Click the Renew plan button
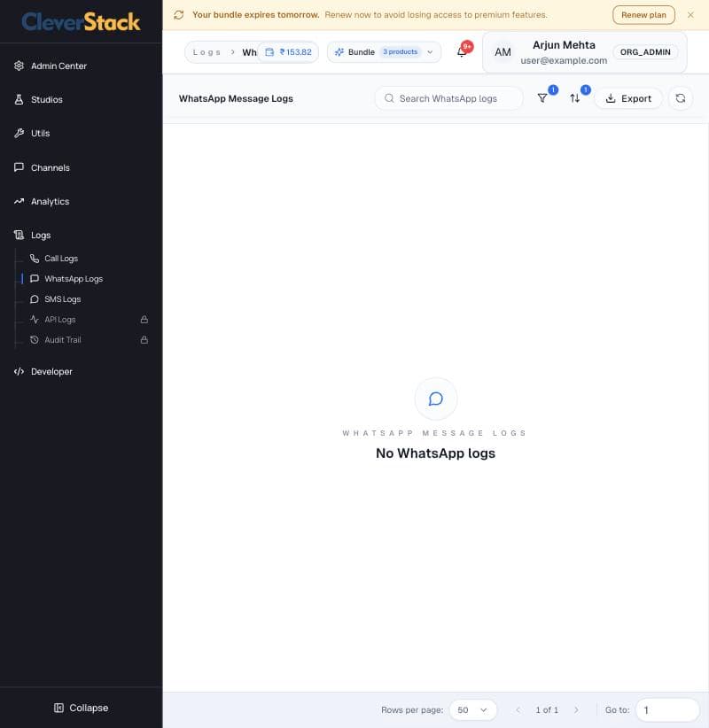Screen dimensions: 709x728 643,15
